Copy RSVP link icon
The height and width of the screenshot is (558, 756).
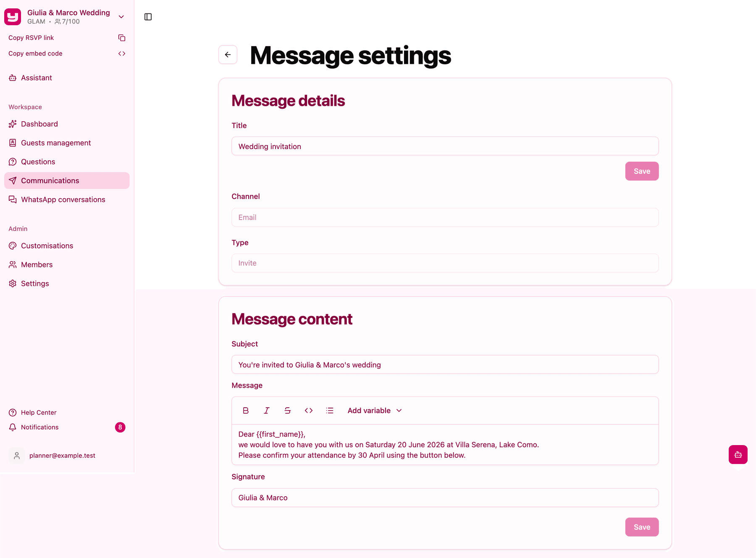[x=122, y=38]
